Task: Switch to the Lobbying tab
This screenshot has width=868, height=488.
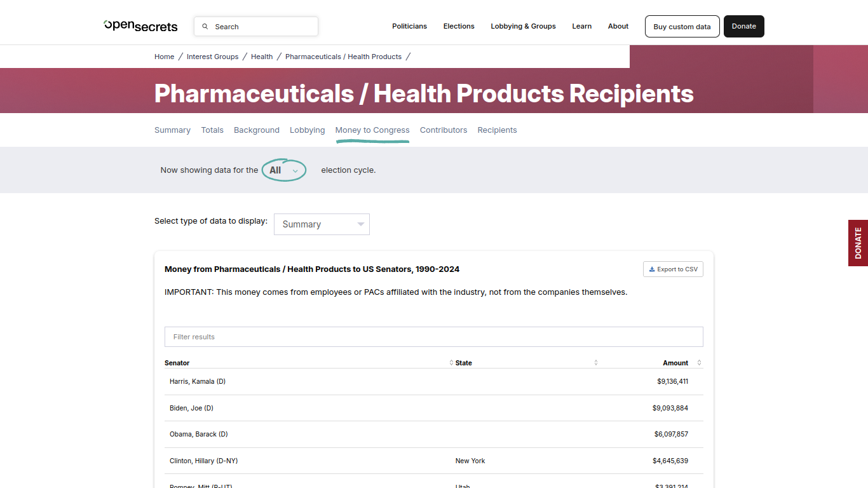Action: point(307,130)
